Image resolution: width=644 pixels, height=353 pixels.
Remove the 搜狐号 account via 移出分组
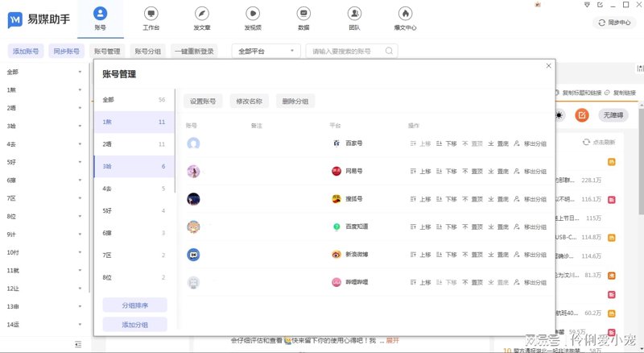coord(530,199)
